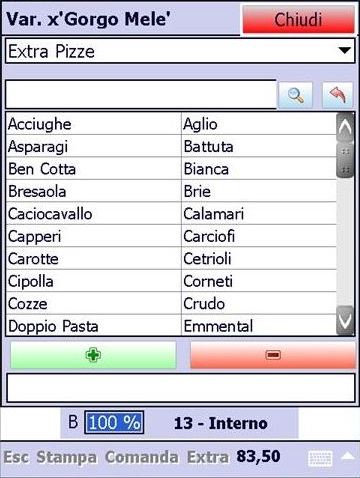Click Esc in the bottom bar
This screenshot has width=360, height=478.
point(16,457)
